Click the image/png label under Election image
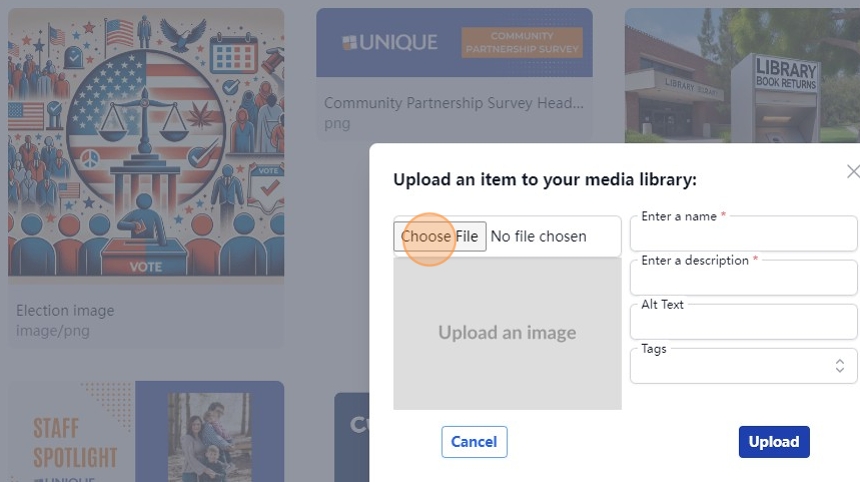The width and height of the screenshot is (860, 482). coord(51,330)
